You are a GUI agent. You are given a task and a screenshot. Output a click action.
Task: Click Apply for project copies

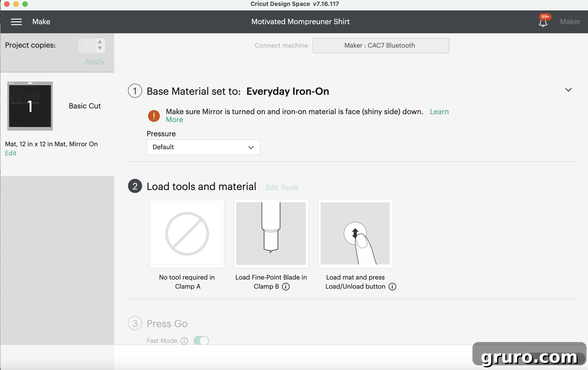click(95, 61)
